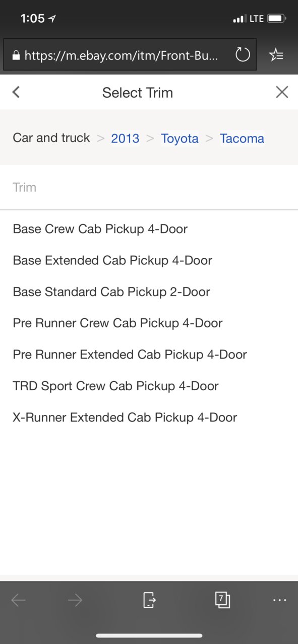Tap the browser forward arrow
This screenshot has height=644, width=298.
[x=75, y=600]
